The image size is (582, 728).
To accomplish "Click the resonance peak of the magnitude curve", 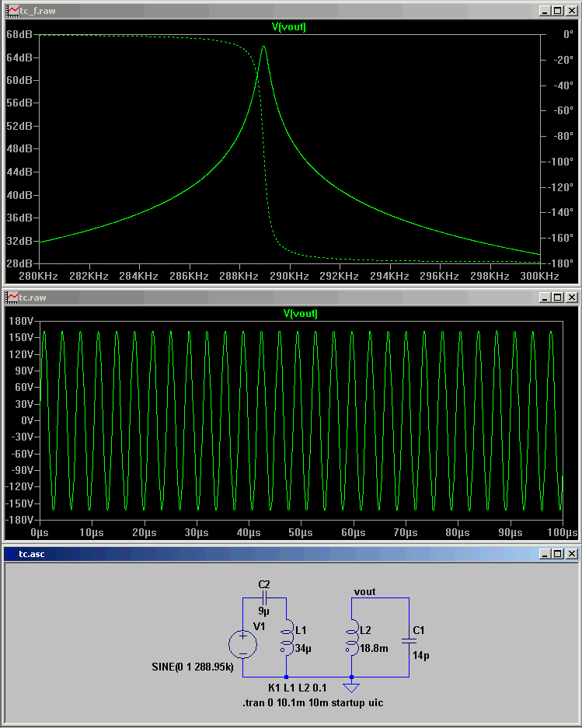I will [263, 47].
